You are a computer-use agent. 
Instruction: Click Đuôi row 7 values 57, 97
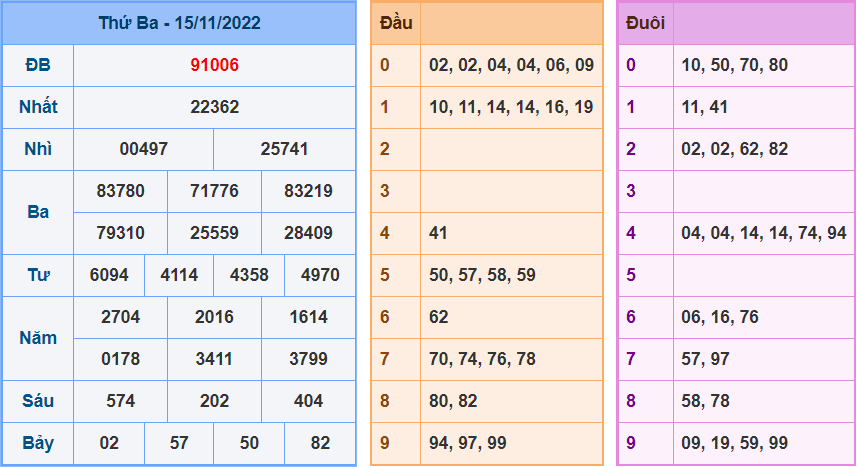pos(705,359)
